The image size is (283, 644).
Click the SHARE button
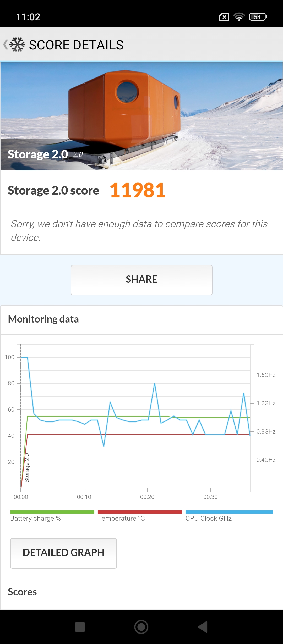click(x=141, y=280)
